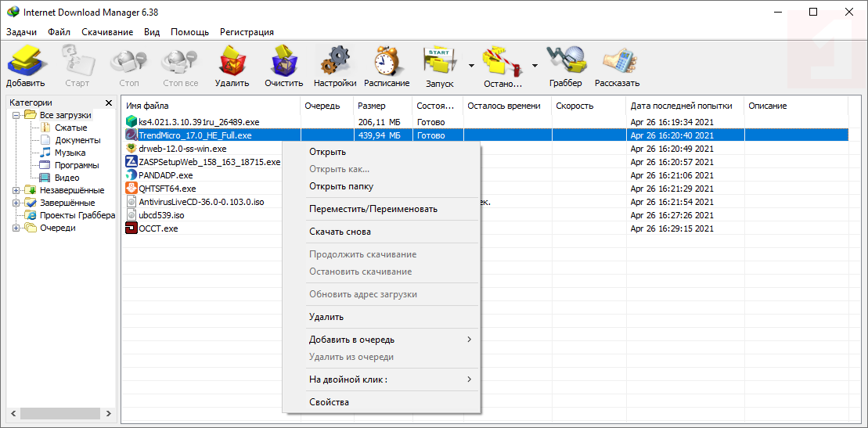Click the OCCT.exe file icon
This screenshot has width=868, height=428.
click(131, 228)
